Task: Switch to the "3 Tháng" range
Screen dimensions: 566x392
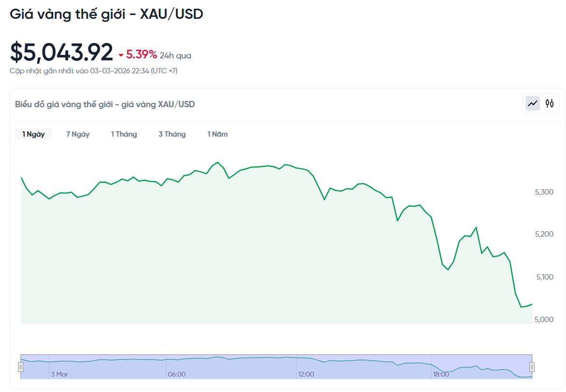Action: [x=172, y=134]
